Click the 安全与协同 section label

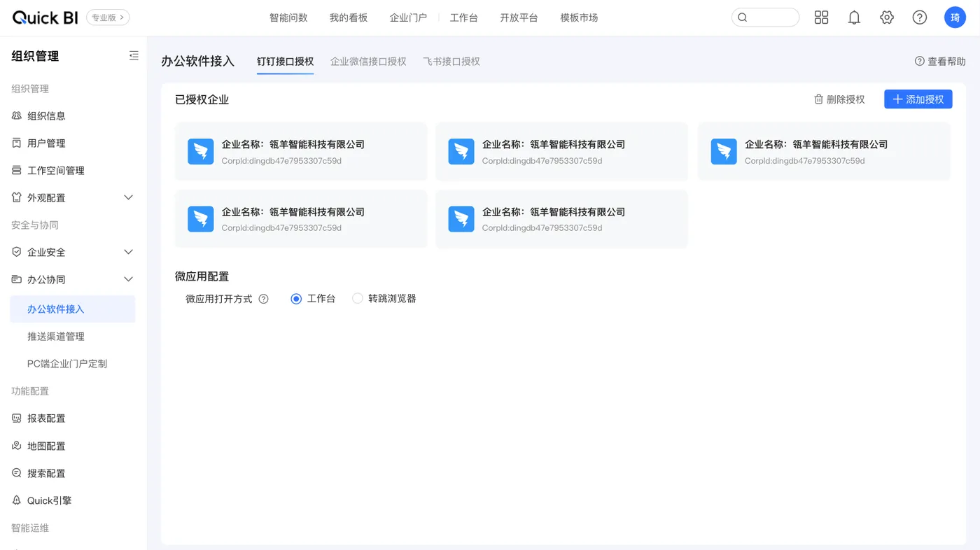coord(35,225)
